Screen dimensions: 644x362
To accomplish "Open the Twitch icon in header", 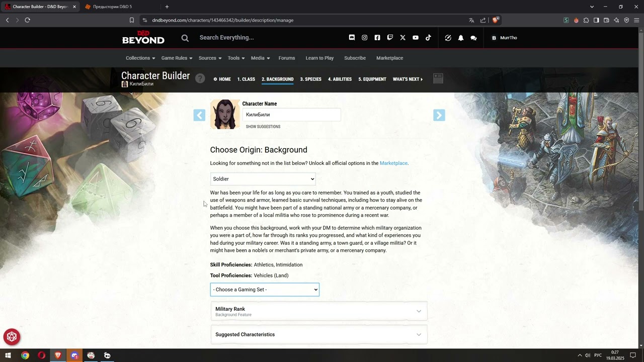I will [x=390, y=38].
